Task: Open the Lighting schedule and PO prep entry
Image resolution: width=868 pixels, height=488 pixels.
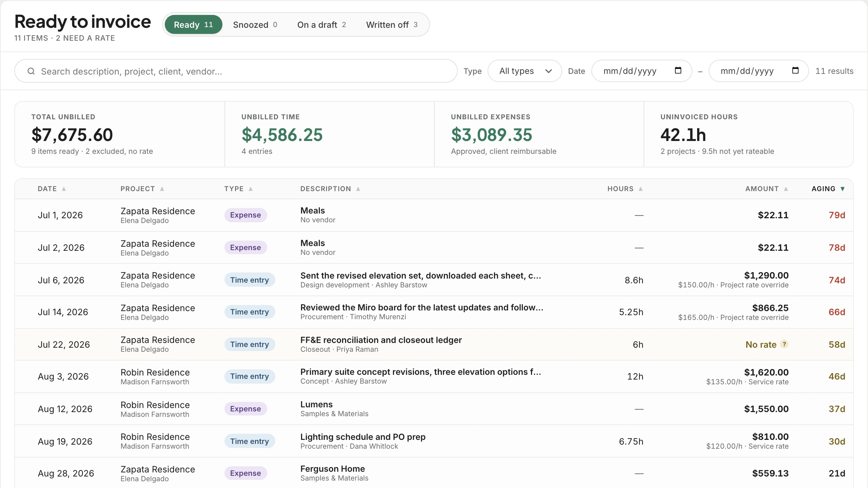Action: point(363,437)
